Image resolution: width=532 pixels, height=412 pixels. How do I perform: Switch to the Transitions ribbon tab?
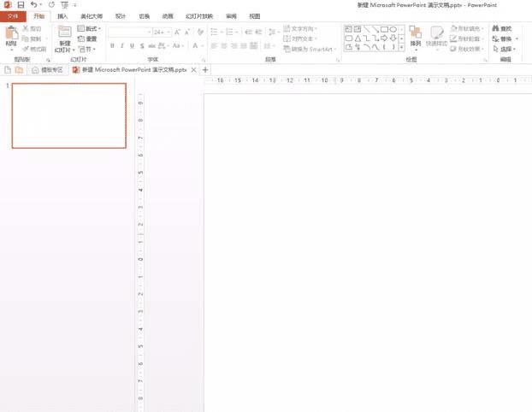coord(145,16)
